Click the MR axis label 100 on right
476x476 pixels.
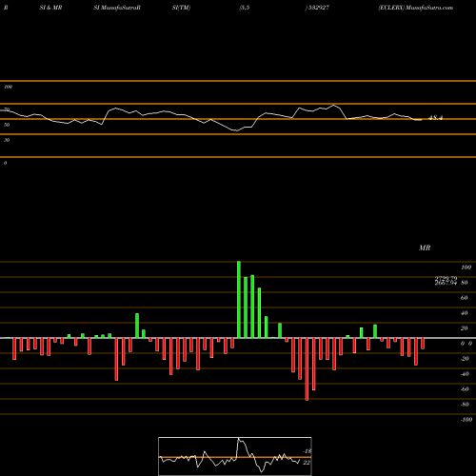coord(466,268)
